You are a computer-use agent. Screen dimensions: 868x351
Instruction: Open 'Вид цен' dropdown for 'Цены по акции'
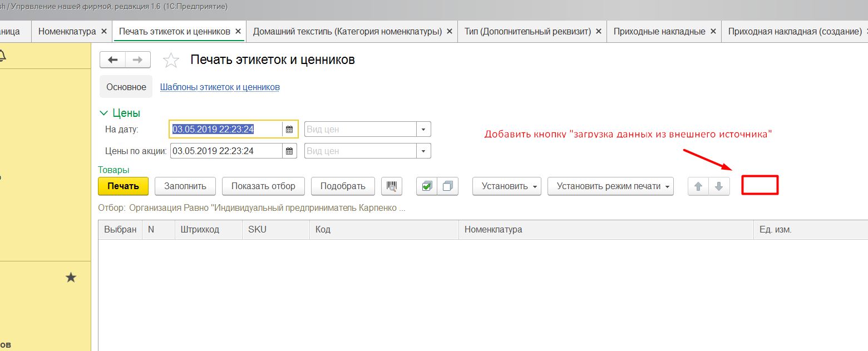point(423,151)
